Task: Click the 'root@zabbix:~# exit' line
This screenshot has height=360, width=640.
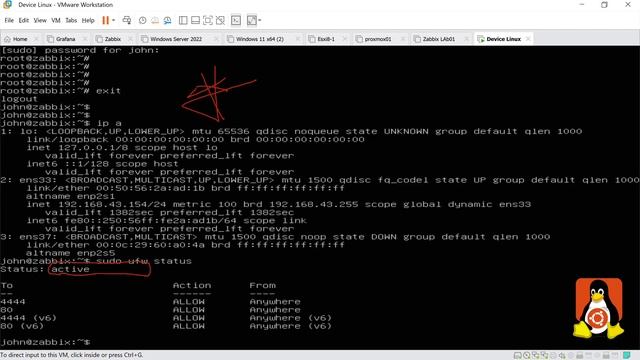Action: pyautogui.click(x=60, y=91)
